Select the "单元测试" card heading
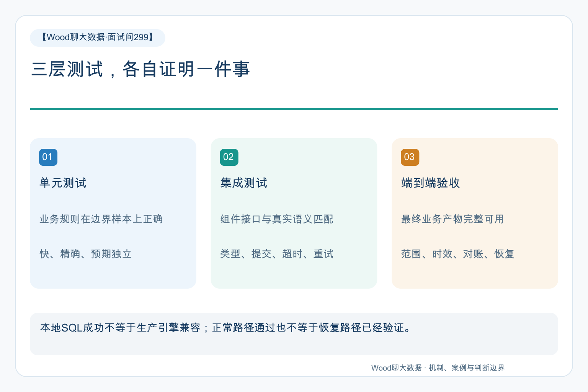This screenshot has height=392, width=588. tap(63, 183)
